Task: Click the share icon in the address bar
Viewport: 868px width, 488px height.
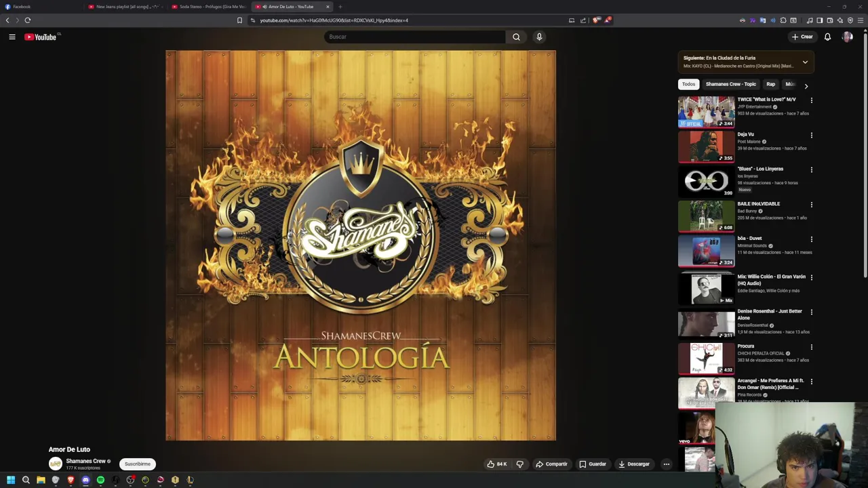Action: coord(583,20)
